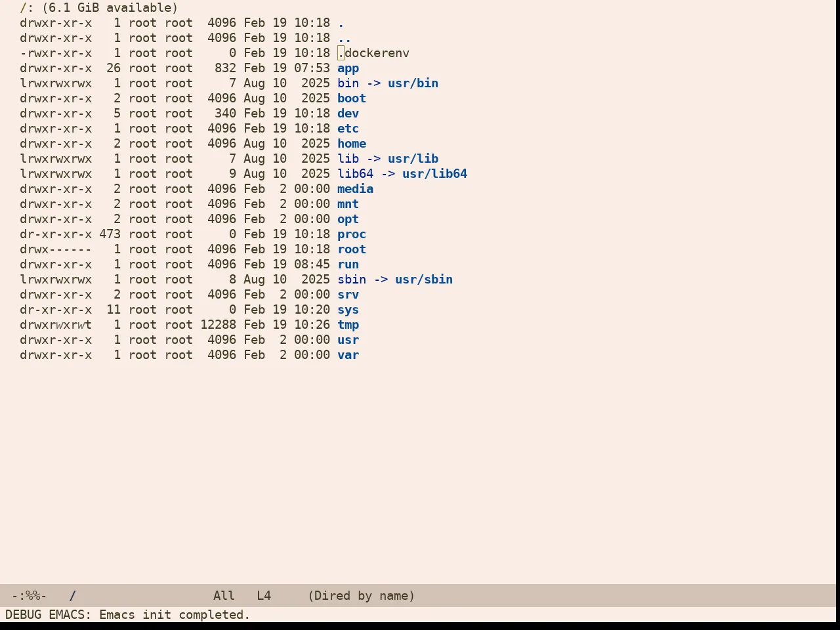Click size '340' in dev row
This screenshot has height=630, width=840.
(225, 114)
